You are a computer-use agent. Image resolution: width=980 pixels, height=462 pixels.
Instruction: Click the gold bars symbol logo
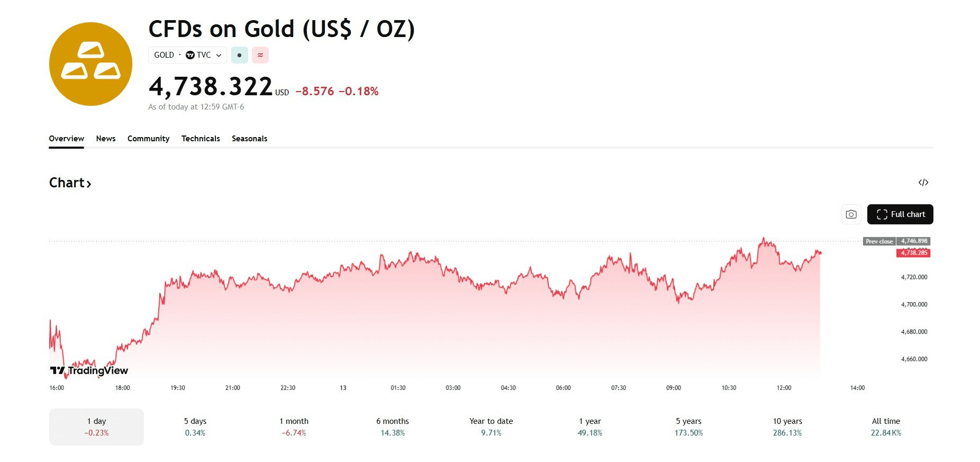pos(90,64)
